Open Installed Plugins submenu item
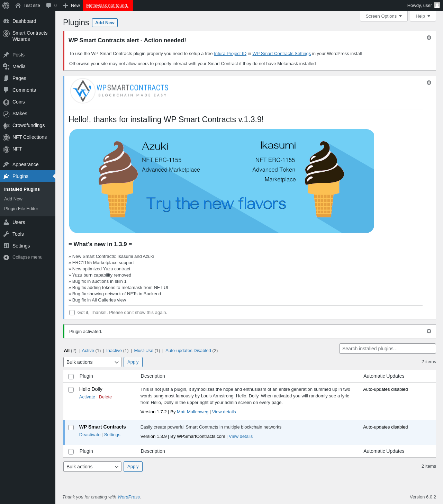Screen dimensions: 443x504 (x=22, y=189)
